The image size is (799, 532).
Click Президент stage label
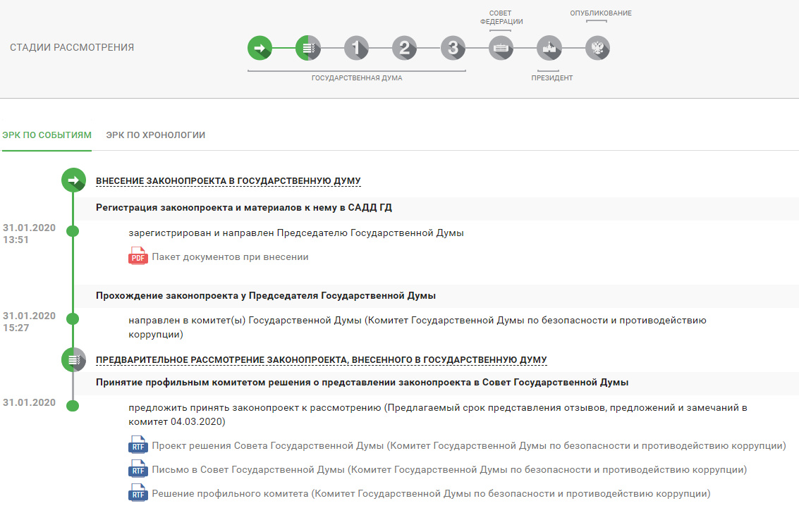[552, 78]
